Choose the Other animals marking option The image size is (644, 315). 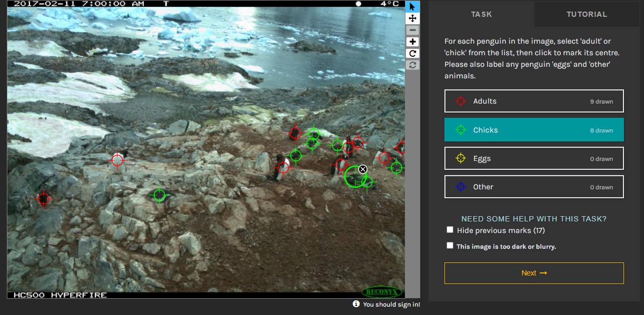[x=534, y=187]
